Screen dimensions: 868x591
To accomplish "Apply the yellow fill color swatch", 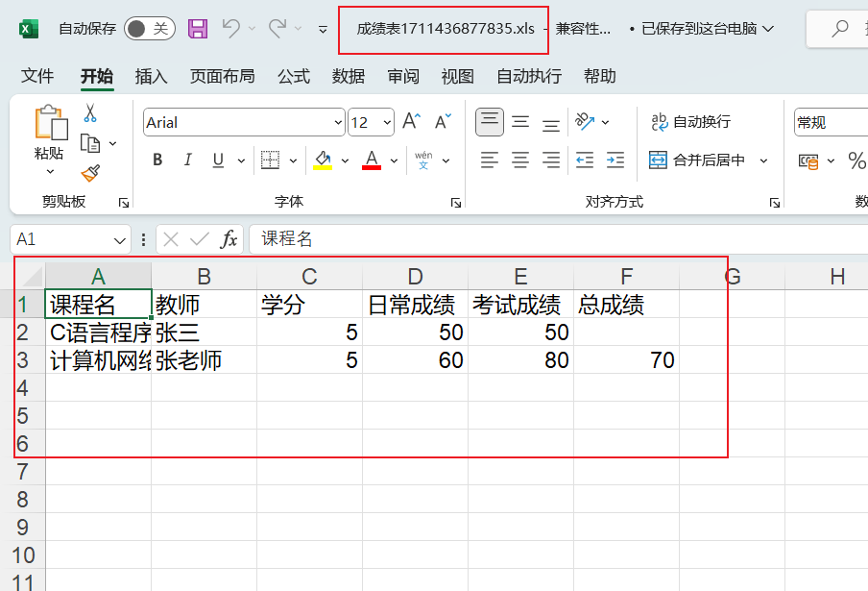I will click(323, 160).
